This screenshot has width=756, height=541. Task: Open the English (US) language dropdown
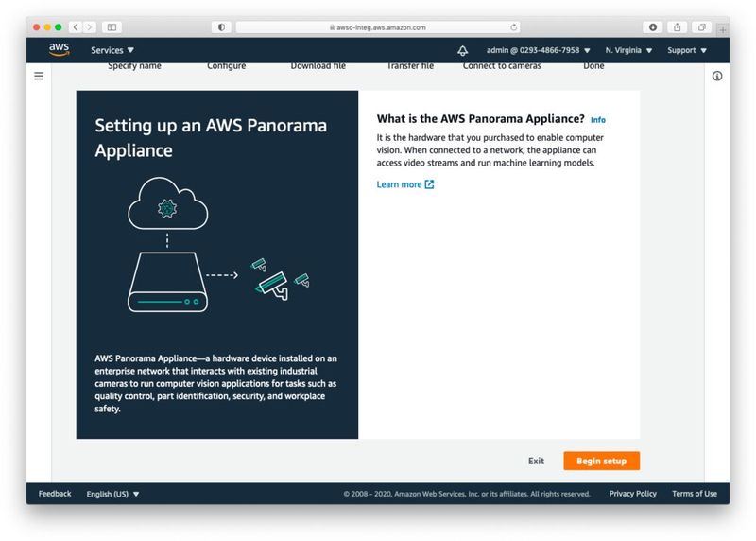point(112,494)
